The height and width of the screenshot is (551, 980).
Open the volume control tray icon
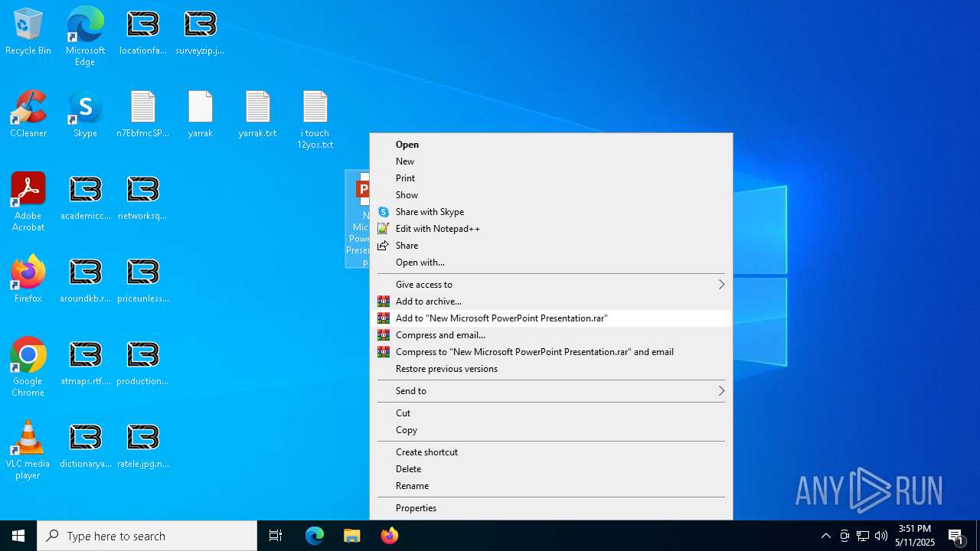(881, 536)
